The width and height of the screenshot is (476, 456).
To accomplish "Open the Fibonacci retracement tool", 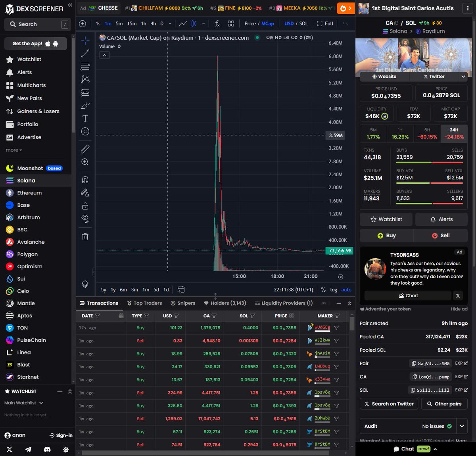I will 85,66.
